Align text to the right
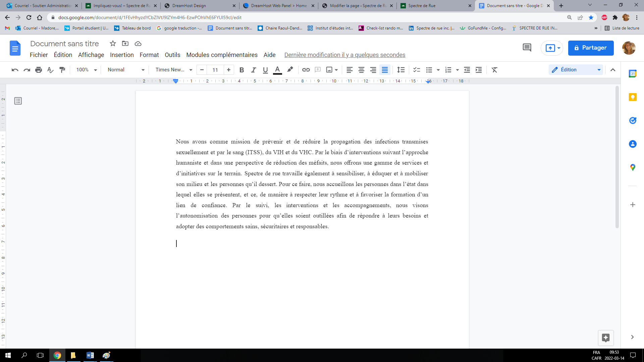Screen dimensions: 644x362 pos(373,70)
